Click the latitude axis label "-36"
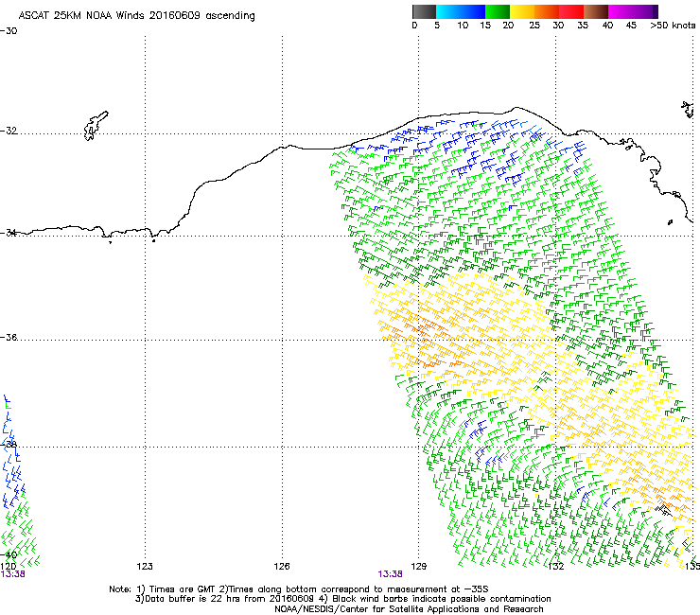The width and height of the screenshot is (700, 615). 9,337
